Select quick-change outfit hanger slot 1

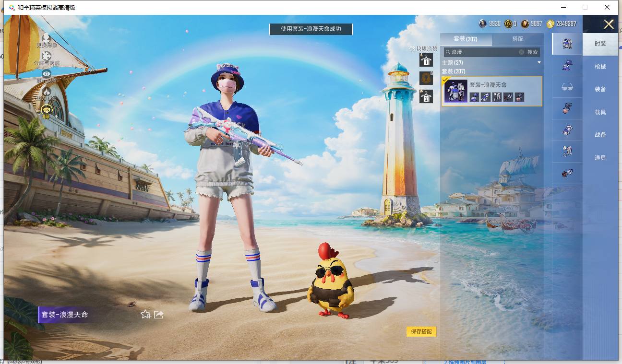tap(426, 60)
